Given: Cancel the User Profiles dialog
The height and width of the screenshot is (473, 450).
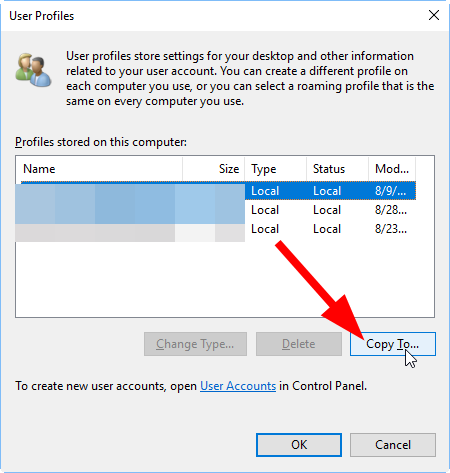Looking at the screenshot, I should click(393, 445).
